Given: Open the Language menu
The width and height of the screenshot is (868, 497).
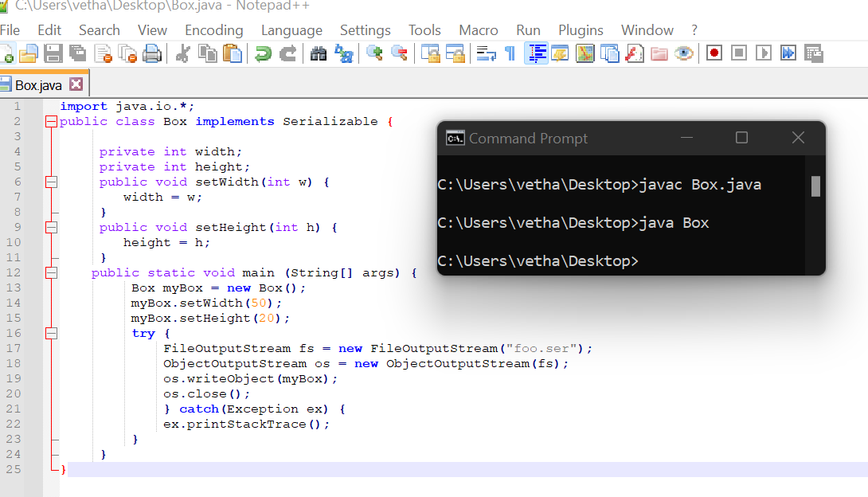Looking at the screenshot, I should tap(291, 30).
